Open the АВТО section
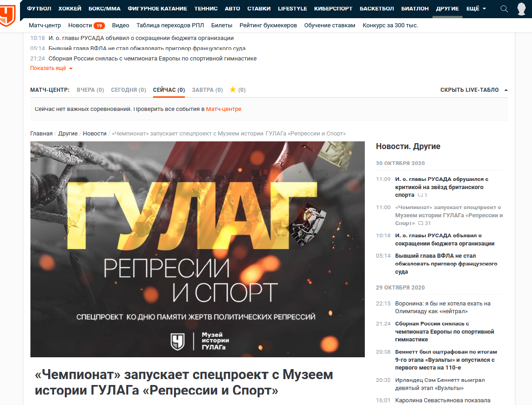Image resolution: width=532 pixels, height=405 pixels. [233, 9]
